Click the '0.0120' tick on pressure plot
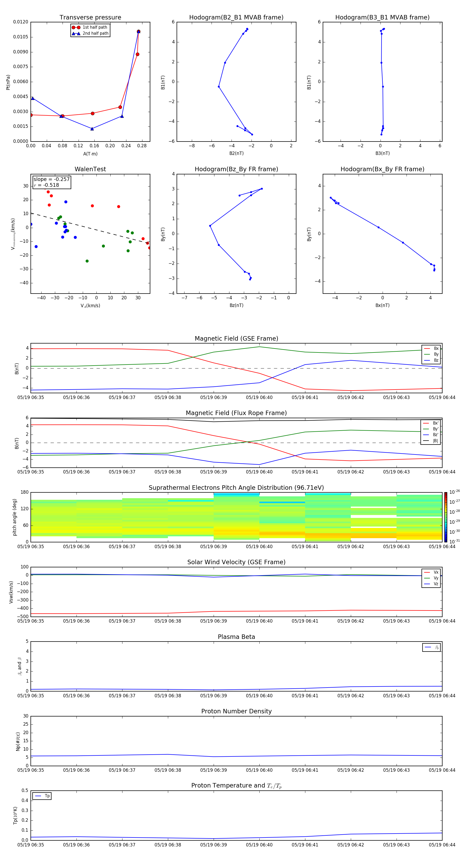Viewport: 473px width, 868px height. [x=20, y=22]
